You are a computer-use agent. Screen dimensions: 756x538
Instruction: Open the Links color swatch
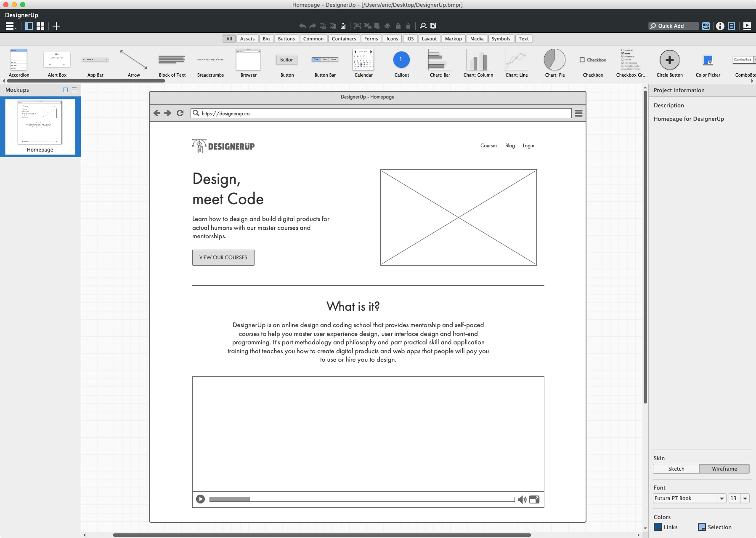[x=658, y=527]
